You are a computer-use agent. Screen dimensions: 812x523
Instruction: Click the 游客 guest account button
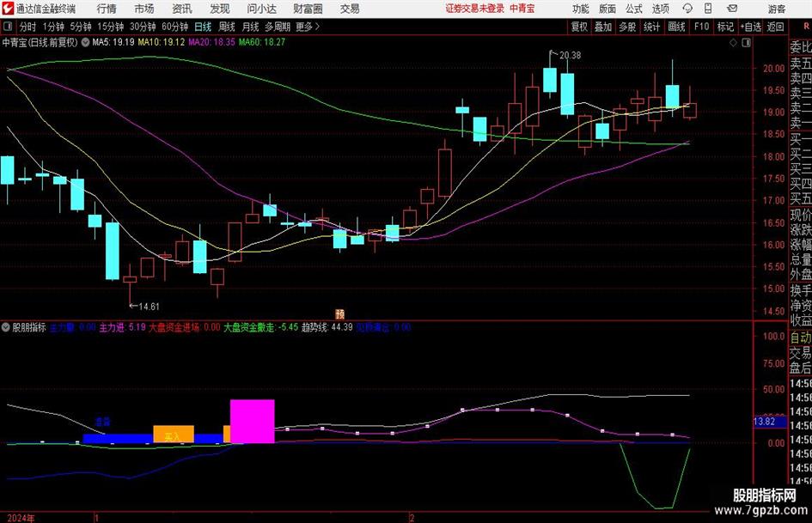click(777, 9)
